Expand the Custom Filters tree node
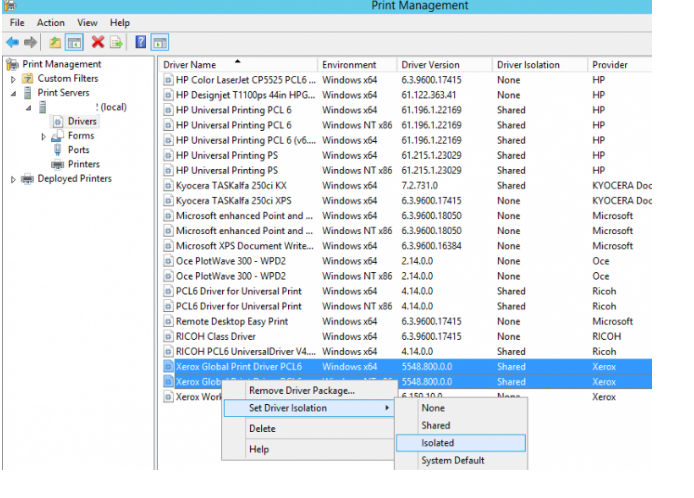Screen dimensions: 694x498 click(13, 79)
